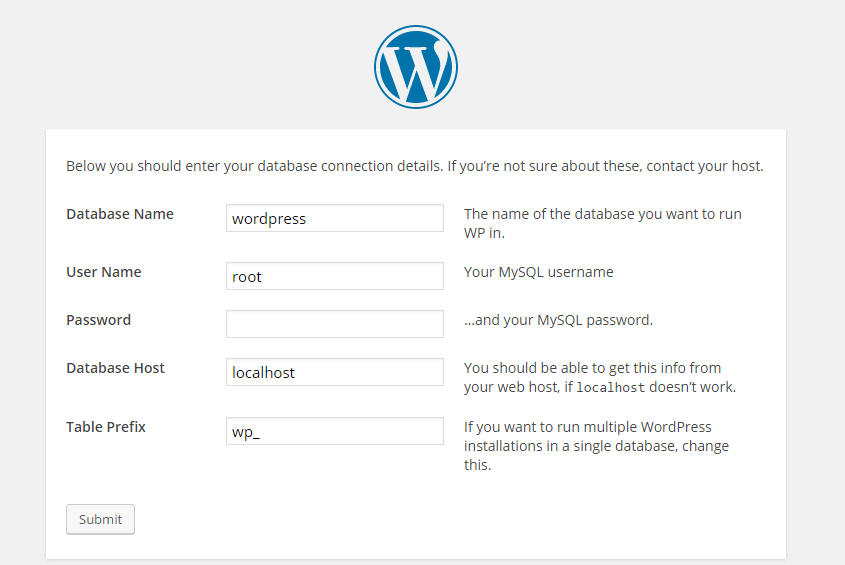Click the '...and your MySQL password' hint
This screenshot has height=565, width=845.
pyautogui.click(x=558, y=320)
